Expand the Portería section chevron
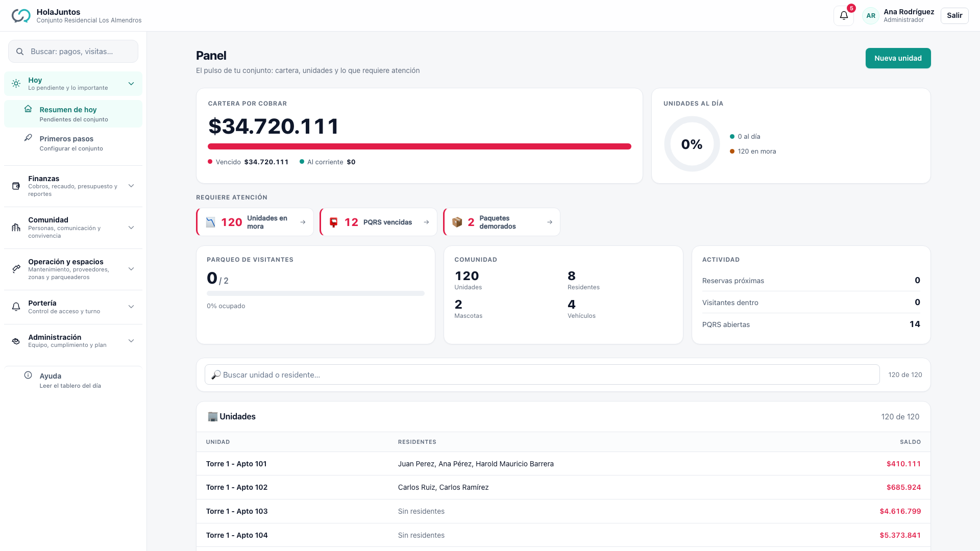Image resolution: width=980 pixels, height=551 pixels. pyautogui.click(x=131, y=307)
